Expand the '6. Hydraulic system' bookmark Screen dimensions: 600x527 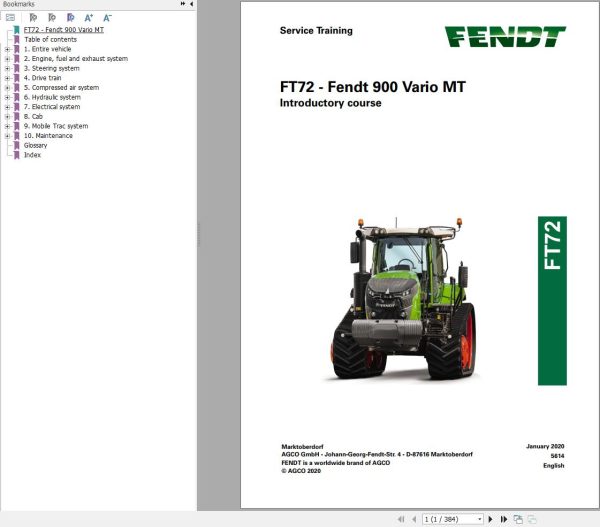tap(7, 98)
